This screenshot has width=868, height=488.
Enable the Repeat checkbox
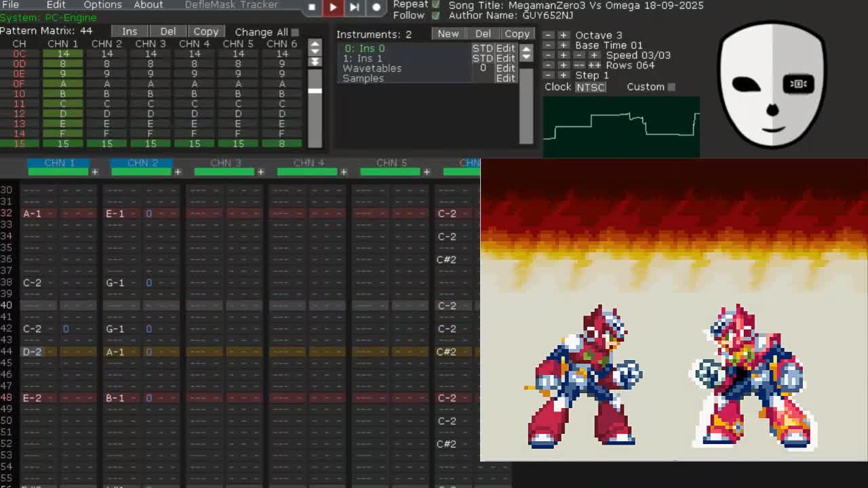pos(436,3)
